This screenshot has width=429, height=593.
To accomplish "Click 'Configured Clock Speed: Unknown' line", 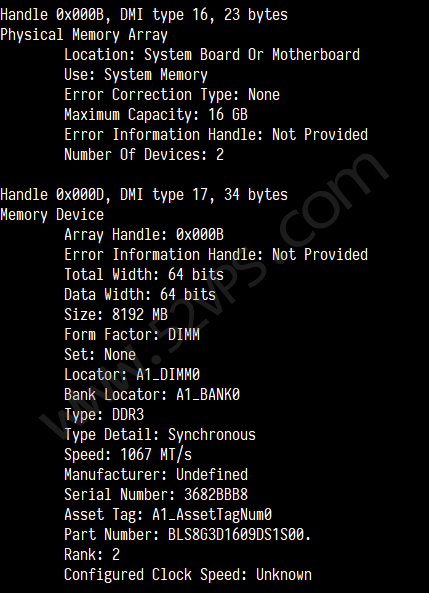I will [188, 575].
